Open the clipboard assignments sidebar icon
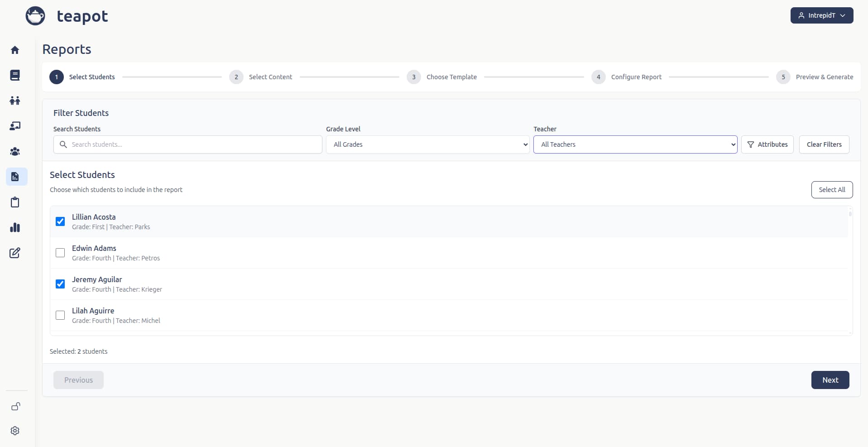868x447 pixels. (15, 202)
